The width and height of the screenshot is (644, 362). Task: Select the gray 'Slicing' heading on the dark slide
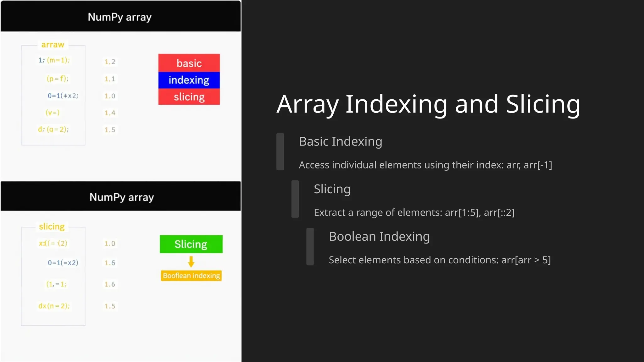pos(332,189)
